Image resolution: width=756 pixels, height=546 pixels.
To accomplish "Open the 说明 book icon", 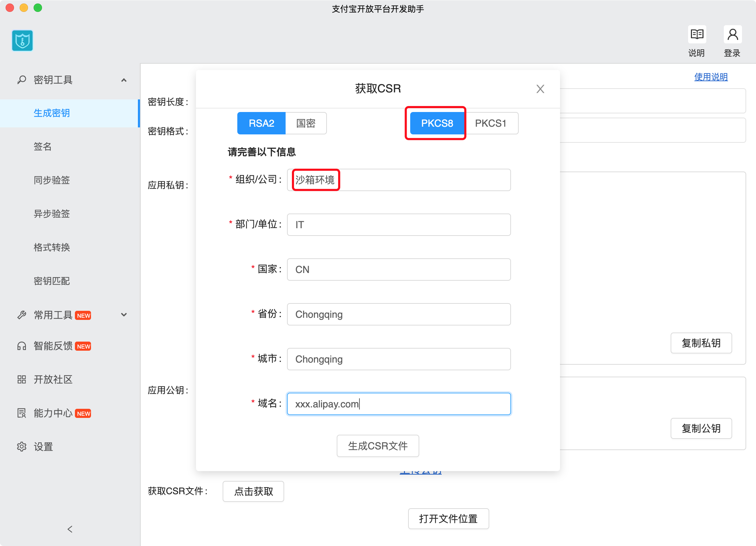I will 697,34.
